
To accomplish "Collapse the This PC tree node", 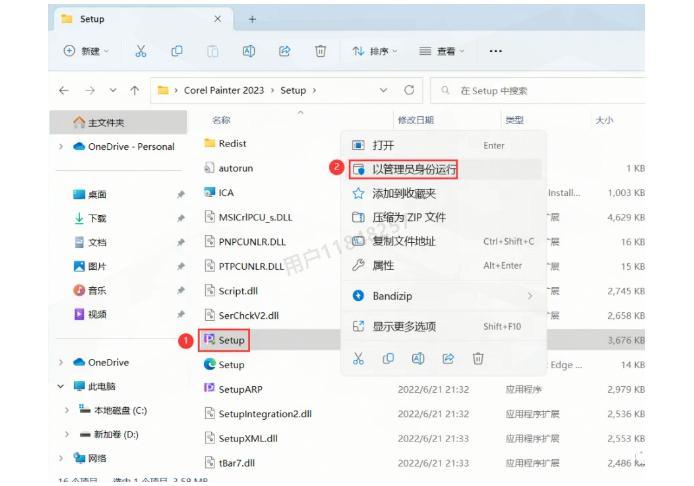I will [61, 386].
